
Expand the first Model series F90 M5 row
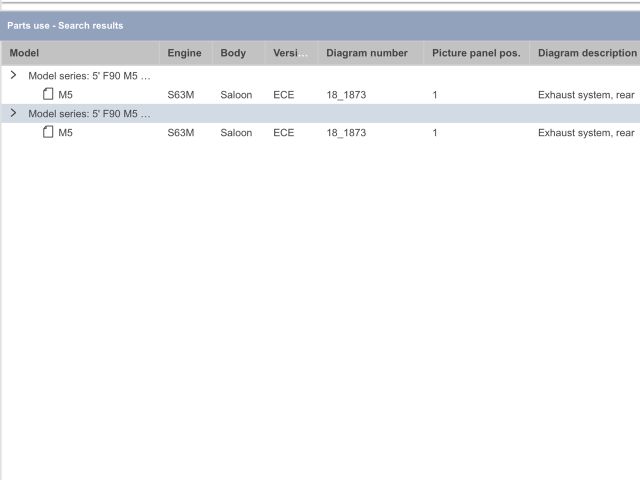[13, 75]
